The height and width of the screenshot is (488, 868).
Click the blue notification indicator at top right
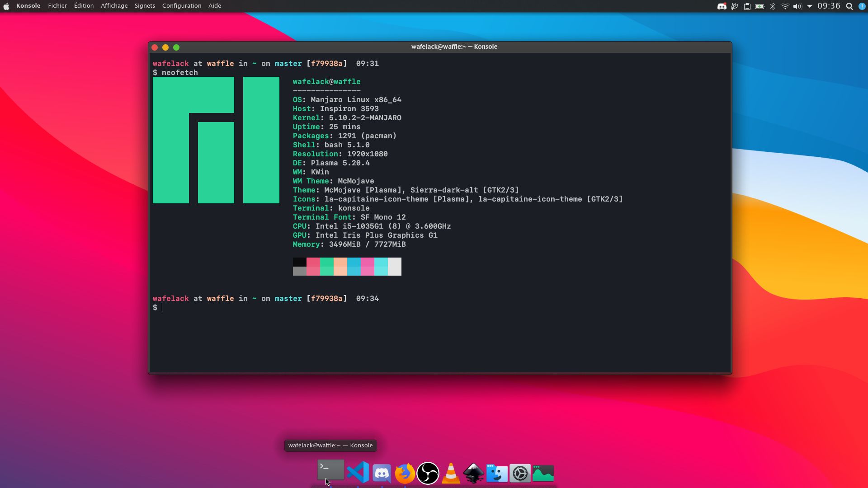click(863, 6)
